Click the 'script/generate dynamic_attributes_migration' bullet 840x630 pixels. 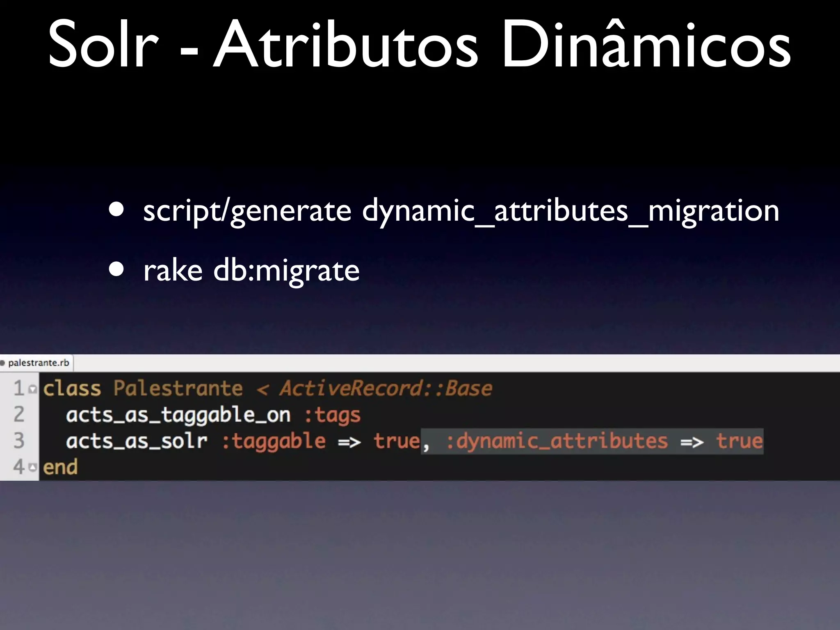click(x=461, y=211)
